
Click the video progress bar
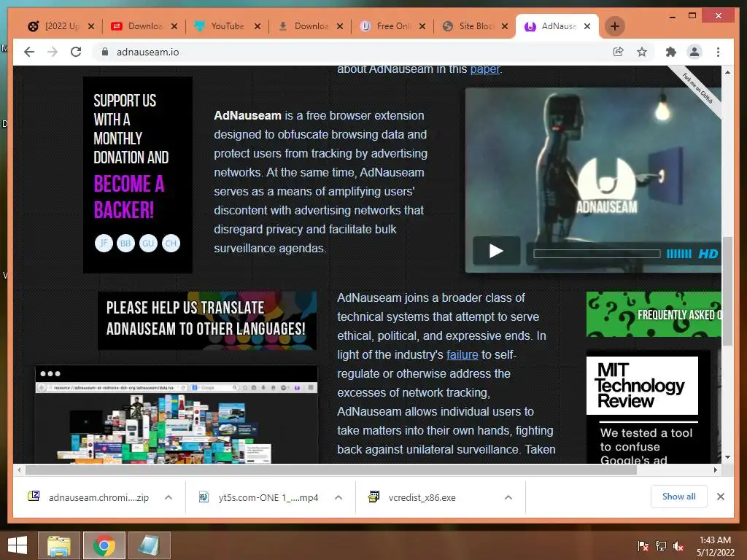597,254
